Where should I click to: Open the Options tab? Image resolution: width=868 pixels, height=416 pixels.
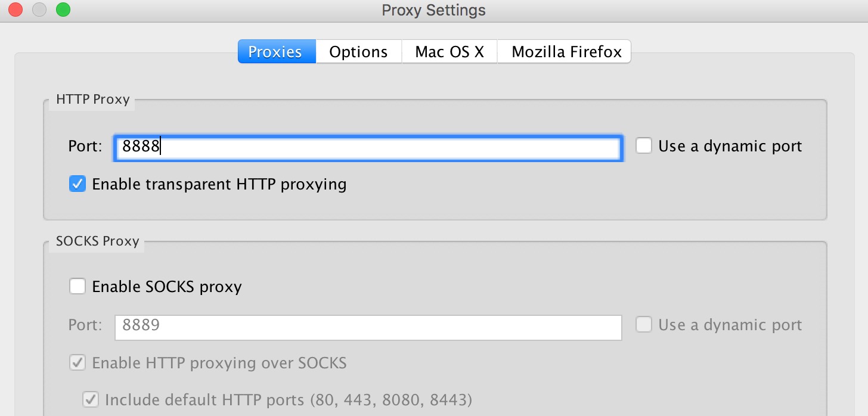pyautogui.click(x=358, y=52)
